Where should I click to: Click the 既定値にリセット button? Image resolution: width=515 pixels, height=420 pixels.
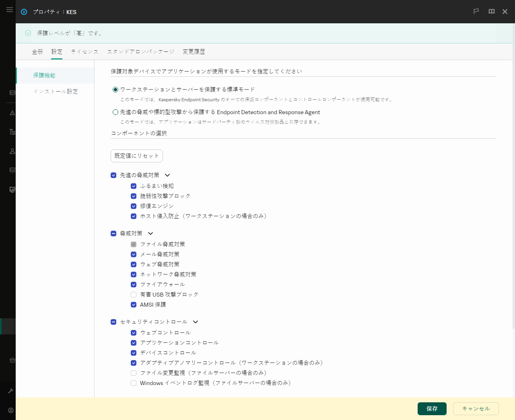[137, 156]
